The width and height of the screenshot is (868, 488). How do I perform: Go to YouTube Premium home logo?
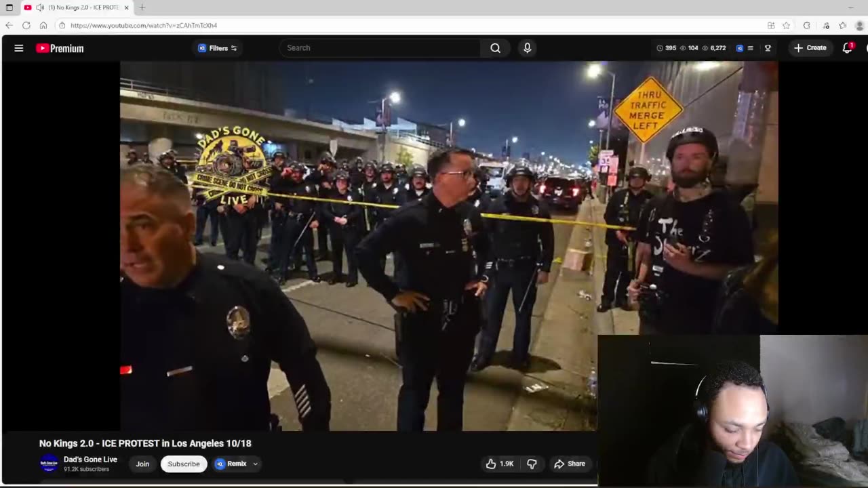60,48
